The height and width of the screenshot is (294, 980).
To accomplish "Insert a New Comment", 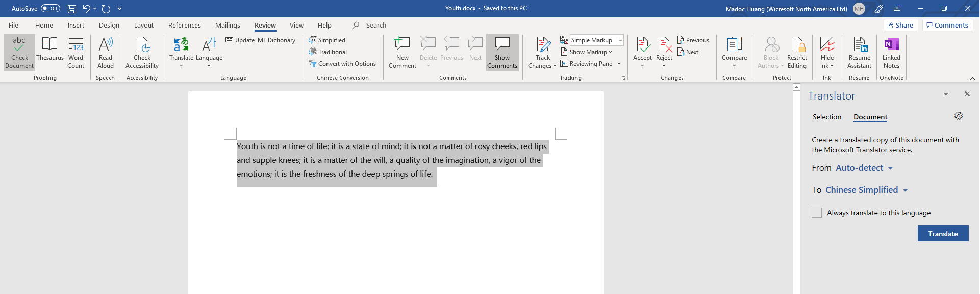I will (403, 52).
